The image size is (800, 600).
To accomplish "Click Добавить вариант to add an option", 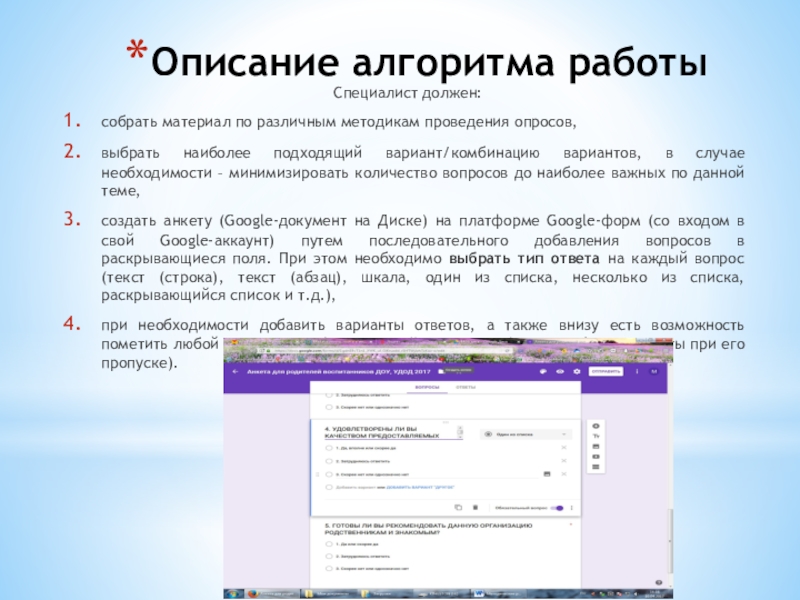I will [x=356, y=487].
